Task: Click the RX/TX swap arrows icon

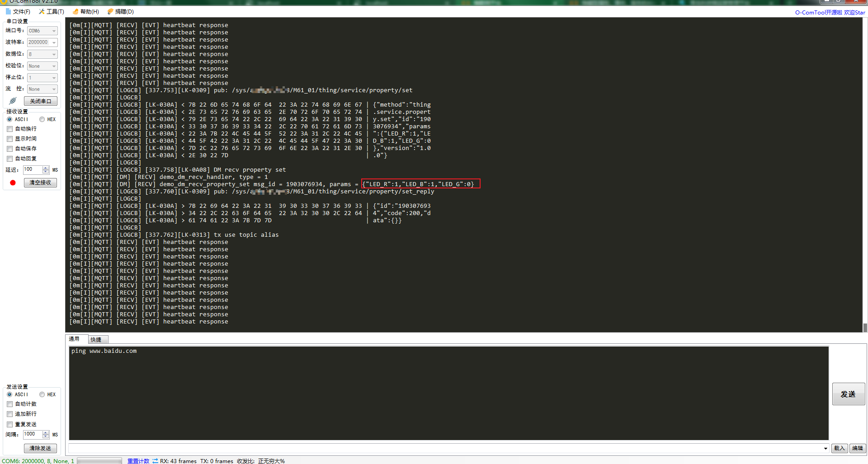Action: 155,461
